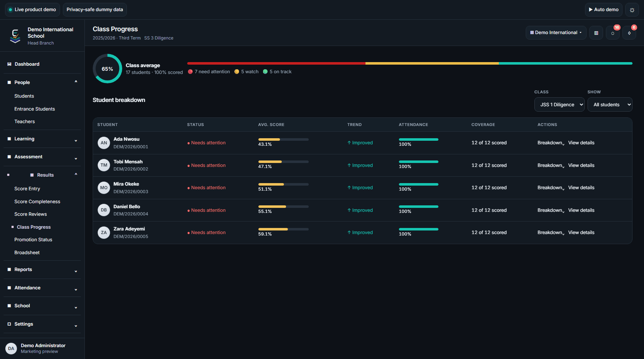The width and height of the screenshot is (644, 359).
Task: Open the All students filter dropdown
Action: click(610, 105)
